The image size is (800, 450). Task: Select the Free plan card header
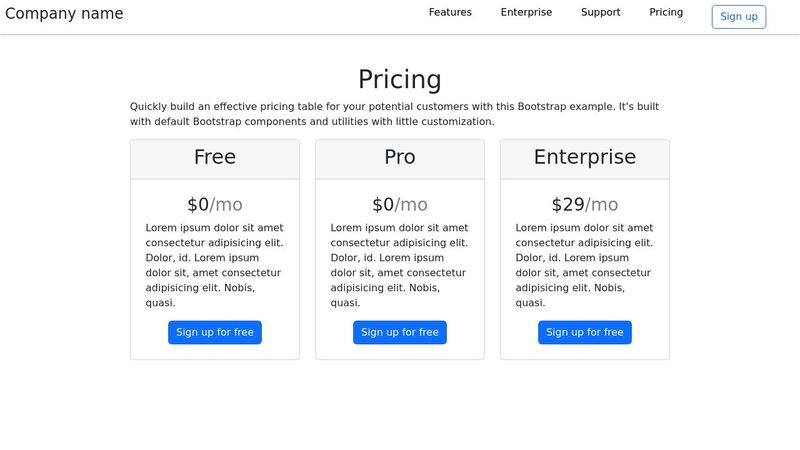[215, 158]
